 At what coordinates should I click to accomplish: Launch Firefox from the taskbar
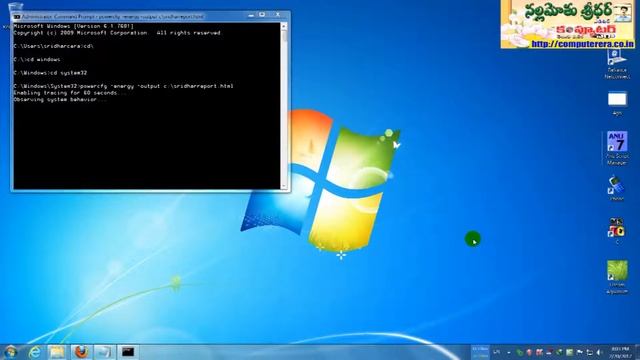[x=81, y=352]
